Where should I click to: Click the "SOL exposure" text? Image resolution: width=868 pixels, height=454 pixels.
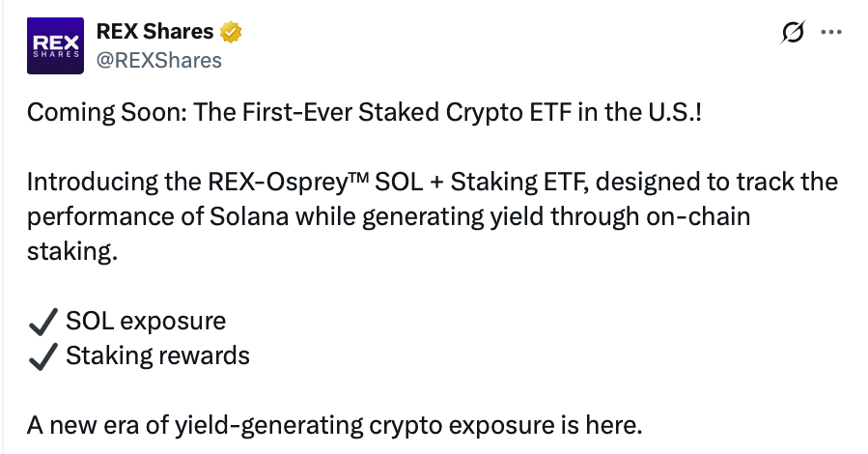(146, 322)
